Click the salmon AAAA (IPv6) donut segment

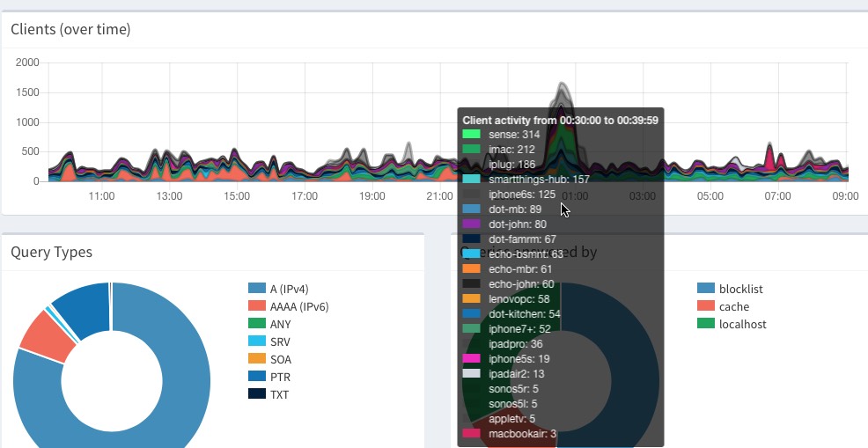click(48, 337)
